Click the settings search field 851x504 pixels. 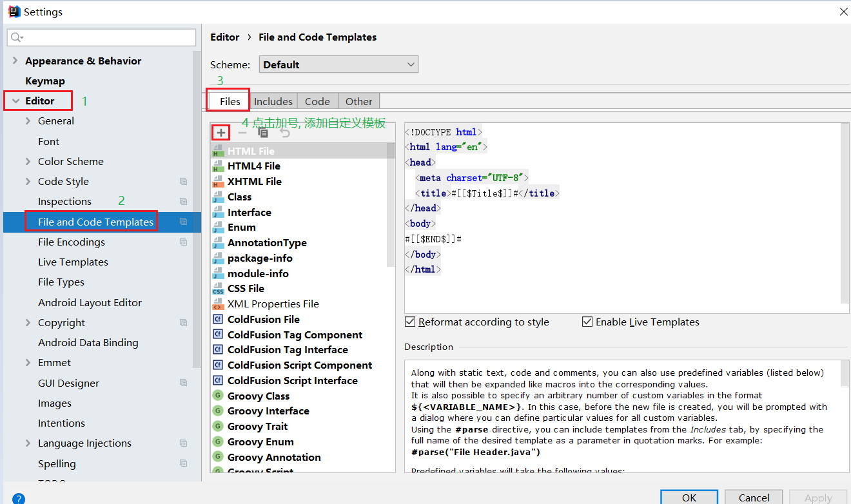(x=102, y=37)
